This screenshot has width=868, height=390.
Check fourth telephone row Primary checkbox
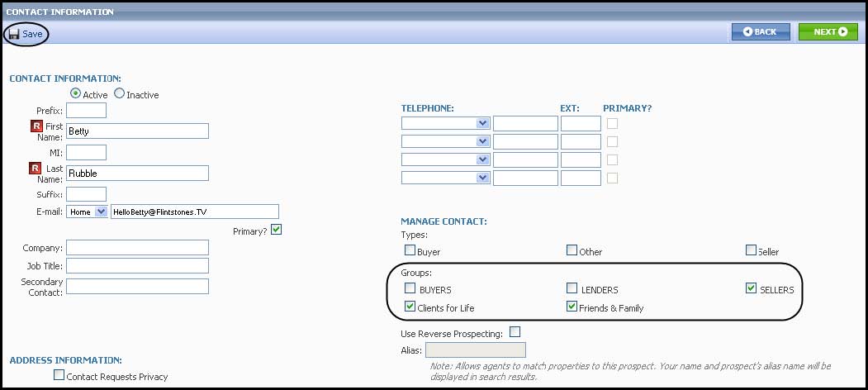click(612, 178)
